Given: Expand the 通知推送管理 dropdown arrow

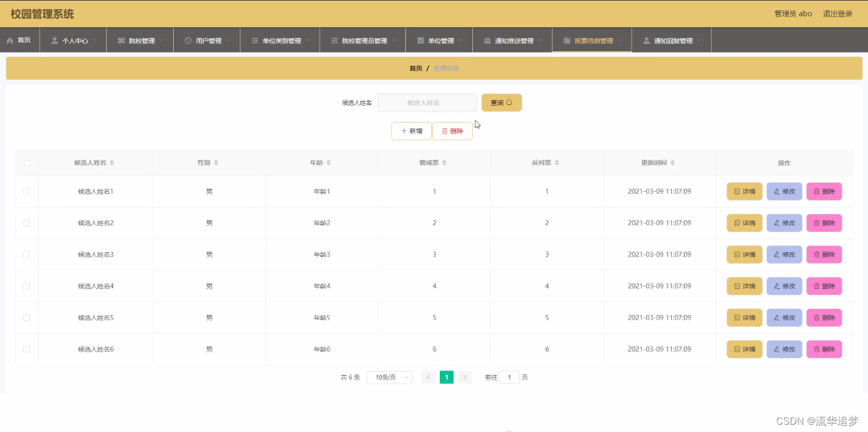Looking at the screenshot, I should point(540,40).
